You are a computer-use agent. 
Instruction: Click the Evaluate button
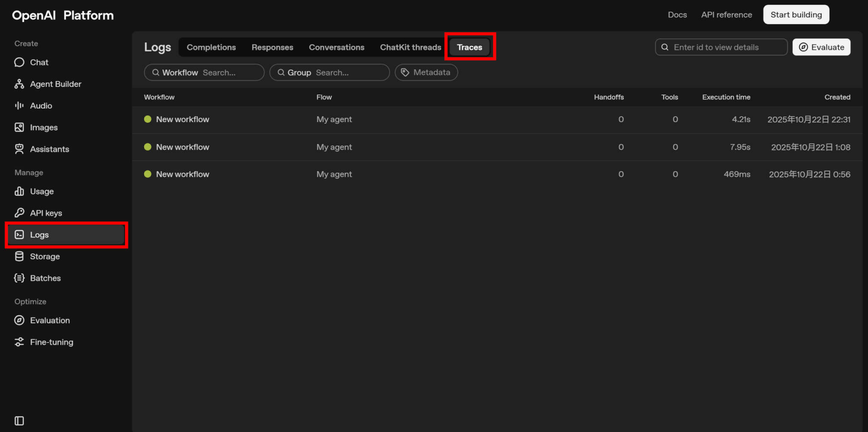pos(821,47)
